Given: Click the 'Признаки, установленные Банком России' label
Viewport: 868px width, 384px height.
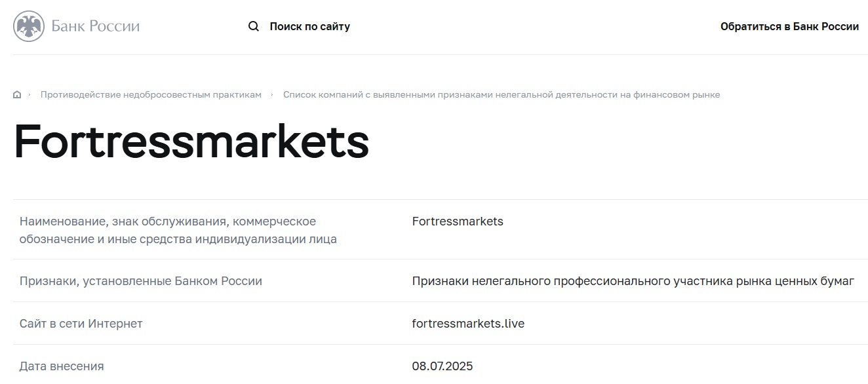Looking at the screenshot, I should (x=141, y=281).
